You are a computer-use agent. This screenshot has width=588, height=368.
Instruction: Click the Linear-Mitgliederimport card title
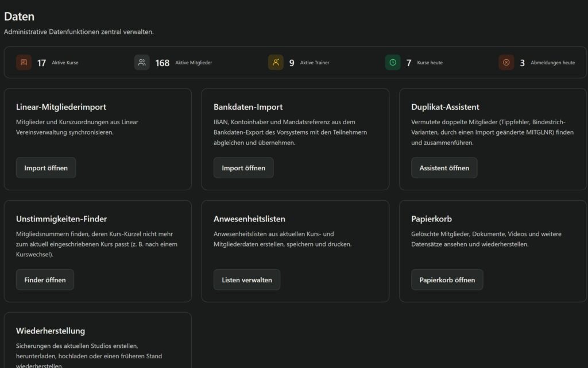(61, 107)
